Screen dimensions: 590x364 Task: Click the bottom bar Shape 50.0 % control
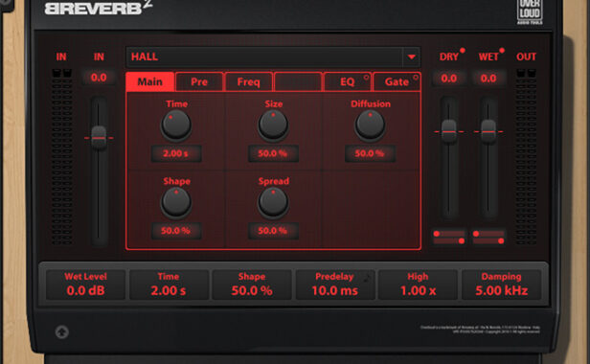252,284
